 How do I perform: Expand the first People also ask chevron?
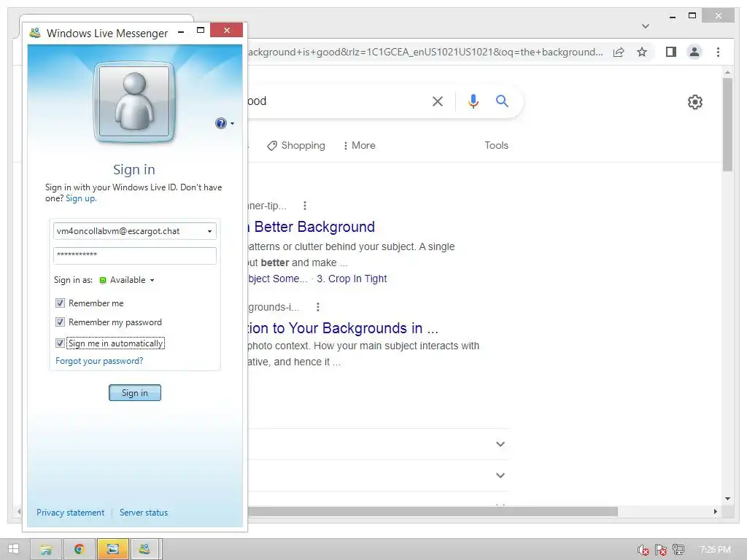(x=500, y=444)
